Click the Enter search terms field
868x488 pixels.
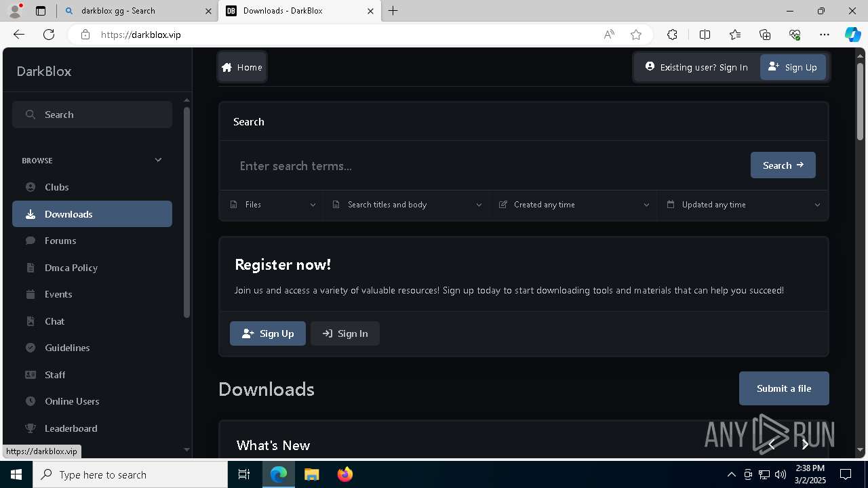(x=488, y=165)
